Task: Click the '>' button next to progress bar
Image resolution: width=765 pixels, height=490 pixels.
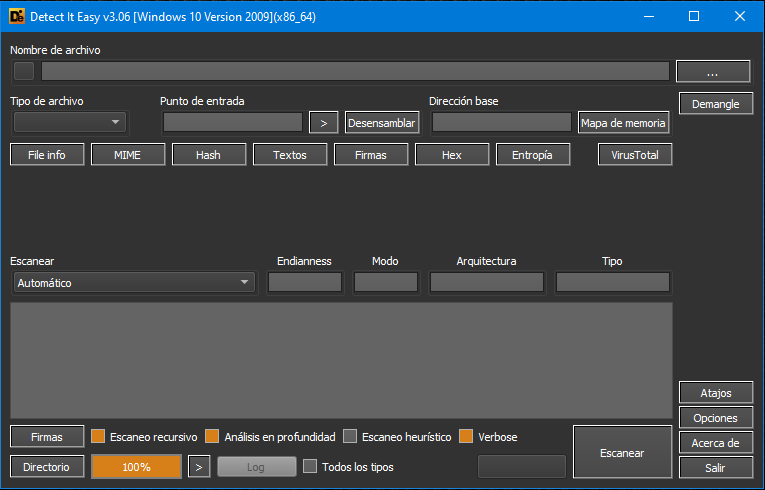Action: [x=199, y=467]
